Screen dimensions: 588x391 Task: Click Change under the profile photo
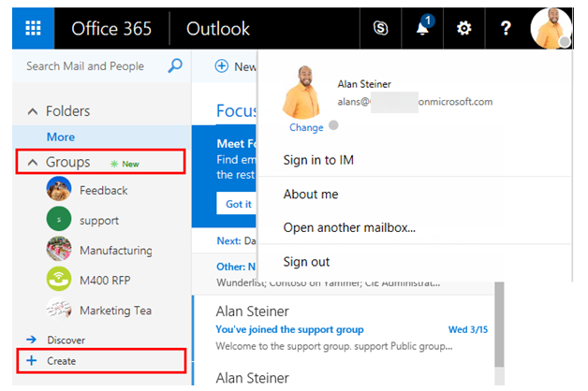coord(306,127)
